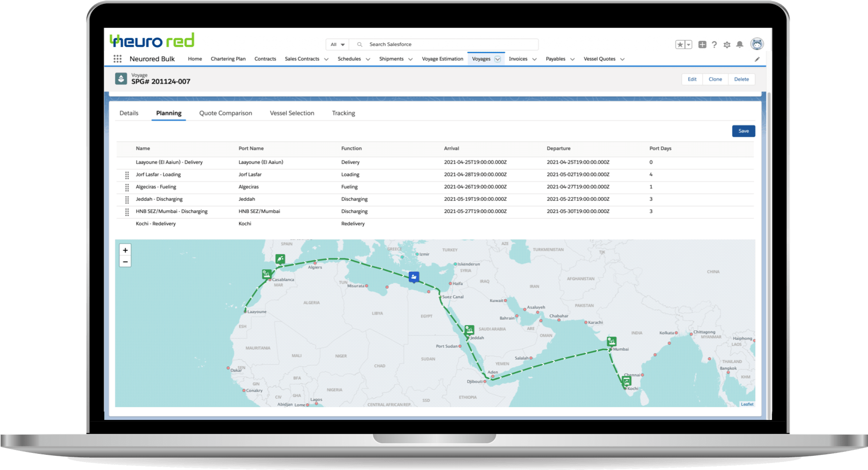Grab the Jeddah row drag handle
This screenshot has width=868, height=470.
tap(127, 200)
